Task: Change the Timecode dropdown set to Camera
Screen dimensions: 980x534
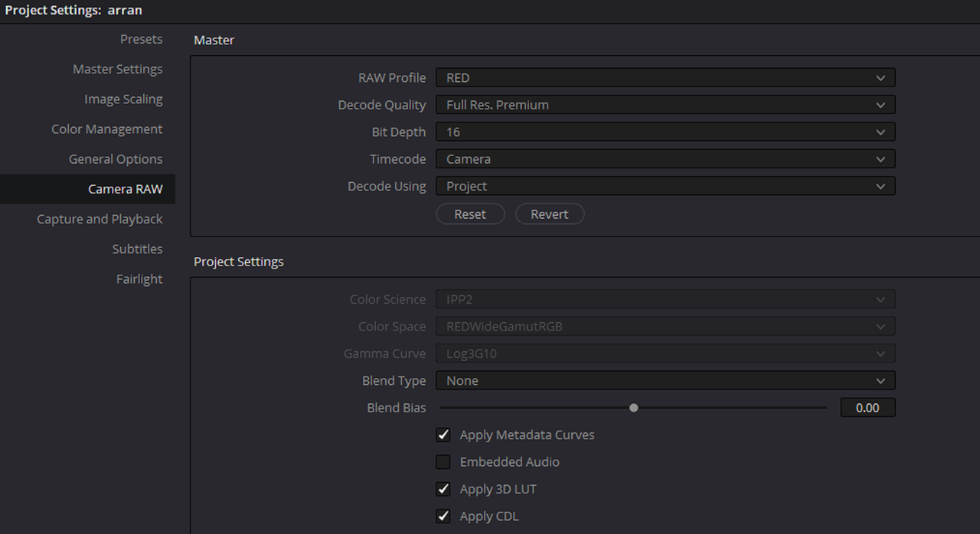Action: point(665,159)
